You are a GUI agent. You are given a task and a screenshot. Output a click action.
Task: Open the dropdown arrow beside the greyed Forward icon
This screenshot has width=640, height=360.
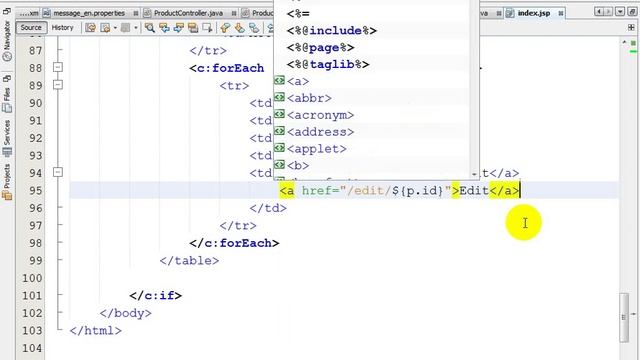(136, 28)
